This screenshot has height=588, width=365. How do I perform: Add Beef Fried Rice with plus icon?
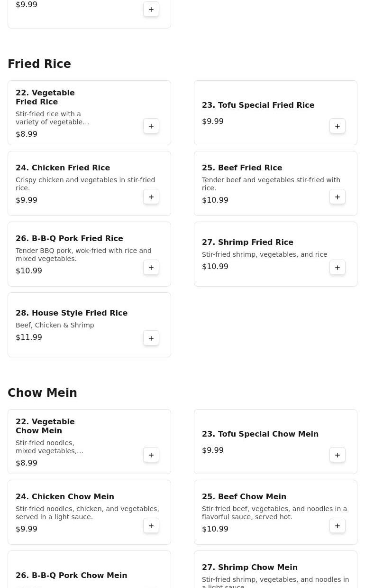click(x=338, y=197)
